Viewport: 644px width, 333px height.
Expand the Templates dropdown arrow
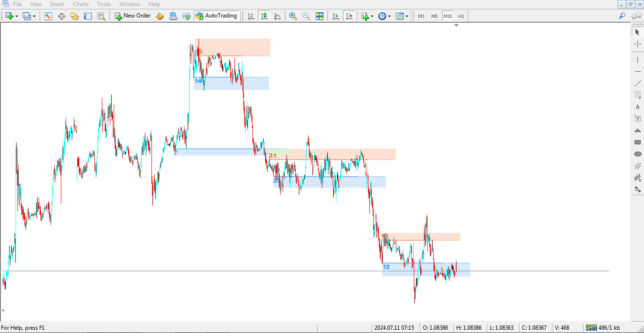[407, 16]
